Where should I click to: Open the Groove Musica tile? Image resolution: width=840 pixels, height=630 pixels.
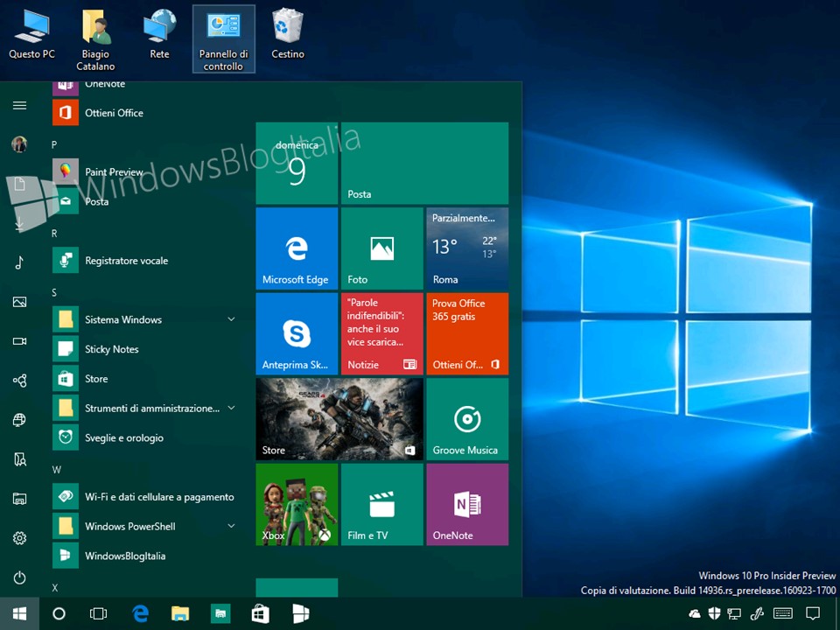[467, 419]
